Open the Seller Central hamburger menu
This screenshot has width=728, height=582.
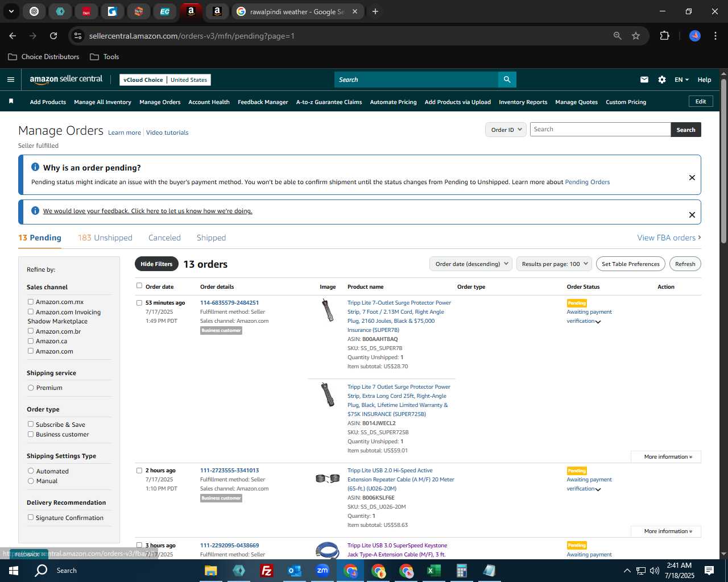[11, 80]
